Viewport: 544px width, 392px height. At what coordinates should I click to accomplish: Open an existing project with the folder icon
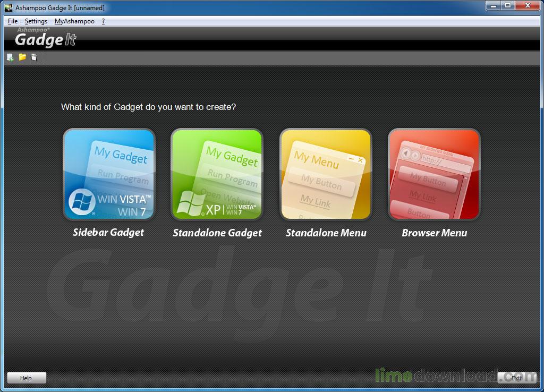[x=21, y=57]
